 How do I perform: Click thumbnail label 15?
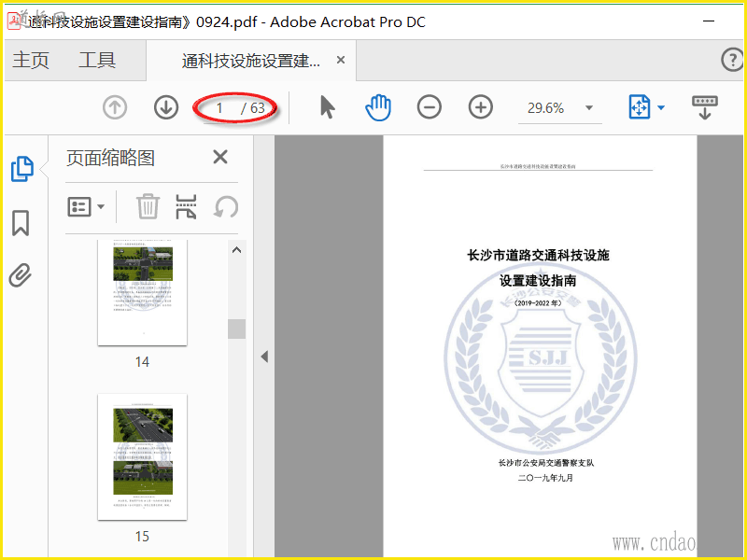click(x=142, y=537)
